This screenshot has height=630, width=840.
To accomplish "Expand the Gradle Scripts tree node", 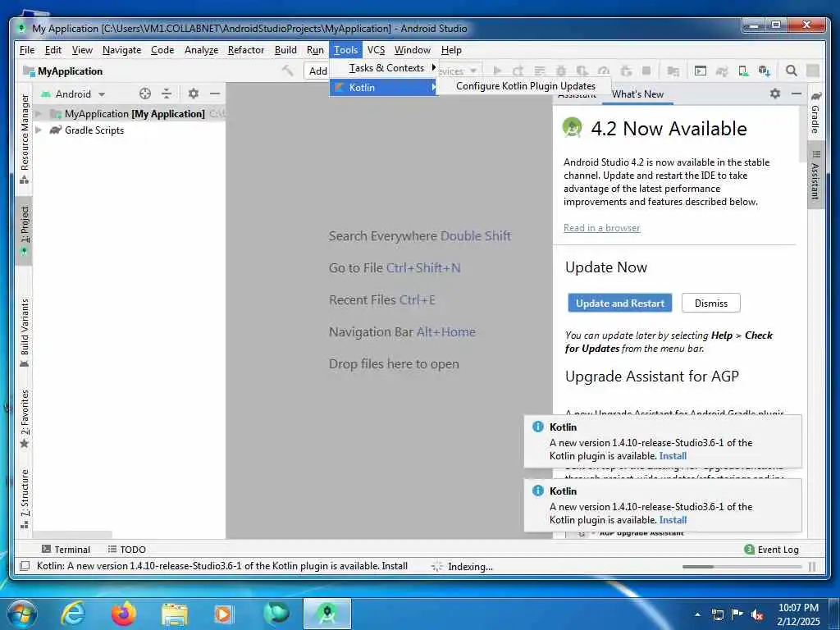I will 38,130.
